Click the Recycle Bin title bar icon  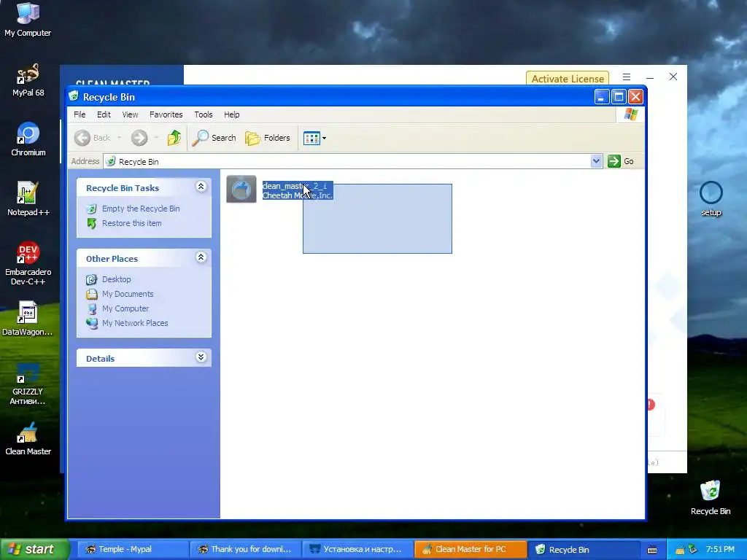pyautogui.click(x=74, y=96)
